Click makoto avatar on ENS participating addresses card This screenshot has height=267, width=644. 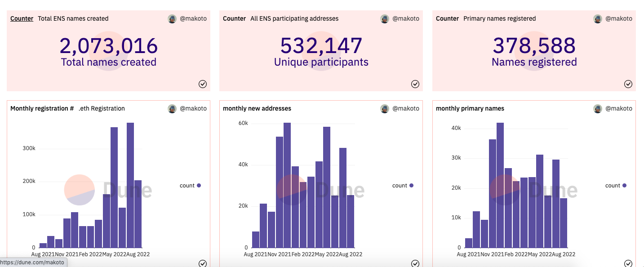click(385, 19)
